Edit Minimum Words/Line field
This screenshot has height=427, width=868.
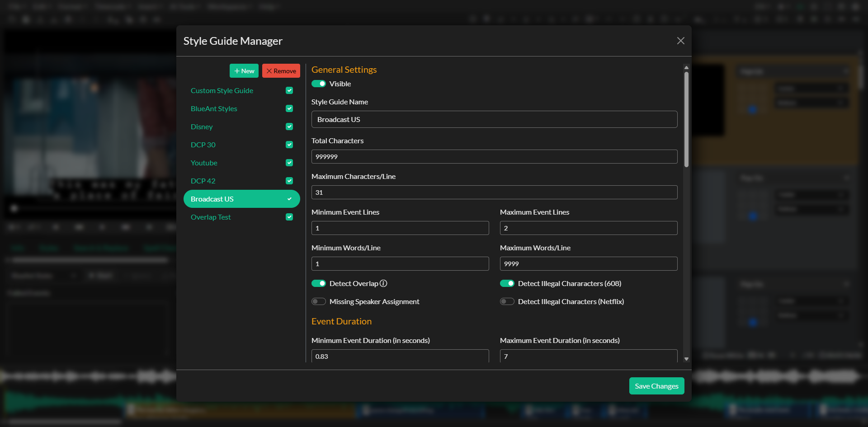click(400, 263)
